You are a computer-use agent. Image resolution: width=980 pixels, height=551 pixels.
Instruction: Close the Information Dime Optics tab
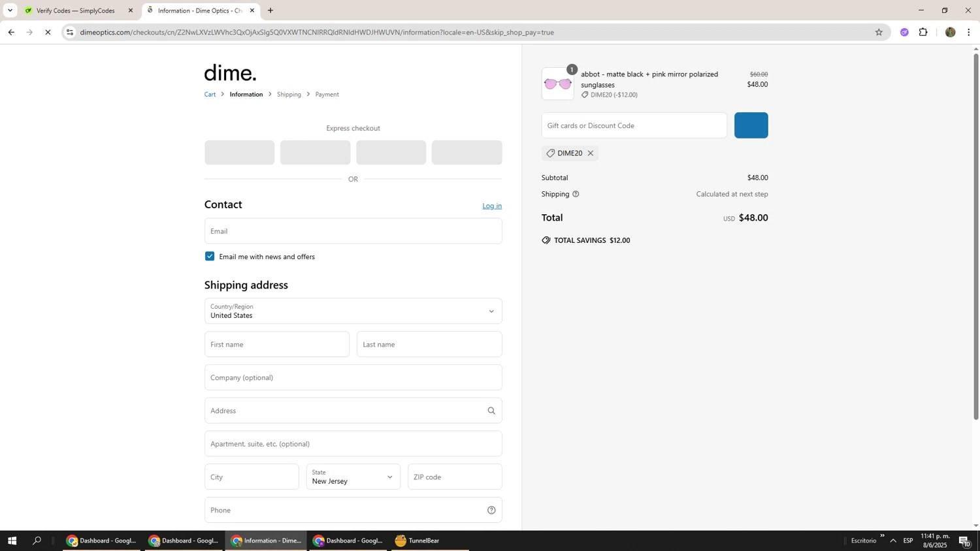[x=252, y=10]
